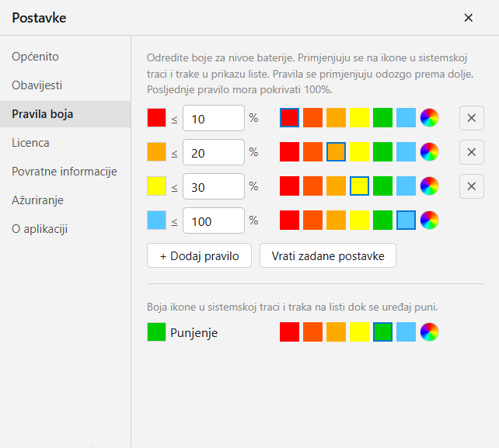Delete the 20% color rule
The image size is (499, 448).
coord(472,152)
